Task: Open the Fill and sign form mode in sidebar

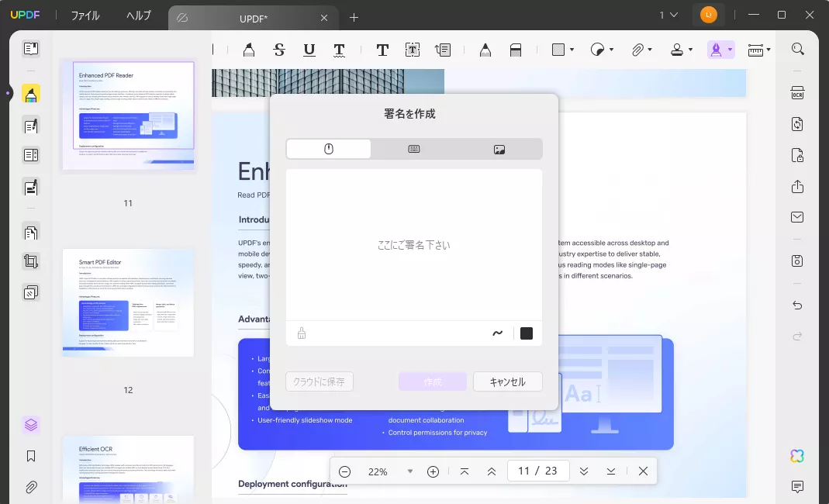Action: point(31,187)
